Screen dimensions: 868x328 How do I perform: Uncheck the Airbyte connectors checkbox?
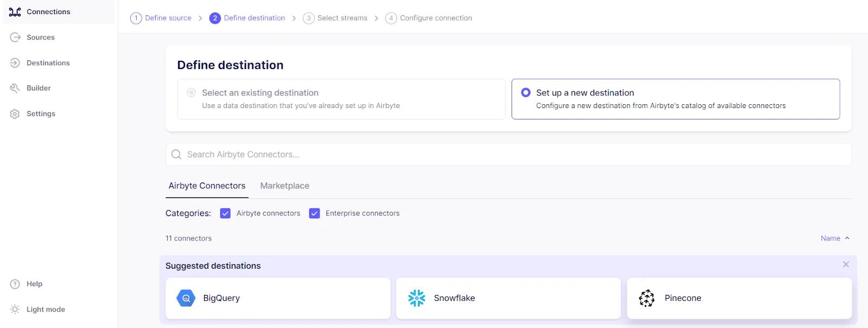226,213
